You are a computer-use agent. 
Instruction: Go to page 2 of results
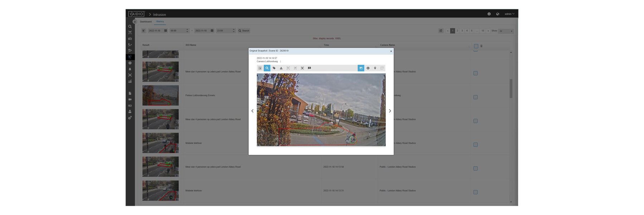coord(457,31)
